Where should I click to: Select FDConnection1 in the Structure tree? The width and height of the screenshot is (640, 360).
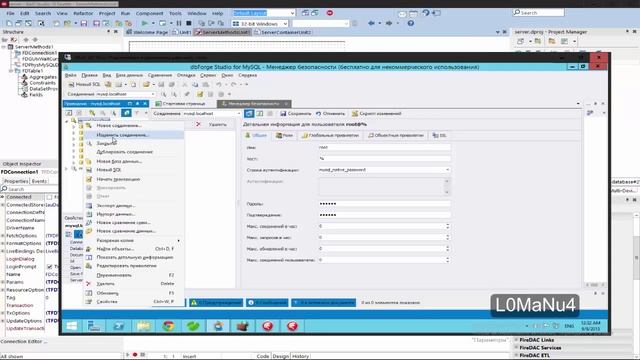(x=39, y=53)
